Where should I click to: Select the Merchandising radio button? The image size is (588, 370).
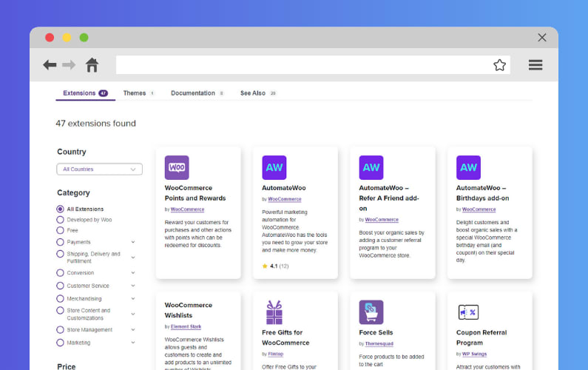point(60,299)
